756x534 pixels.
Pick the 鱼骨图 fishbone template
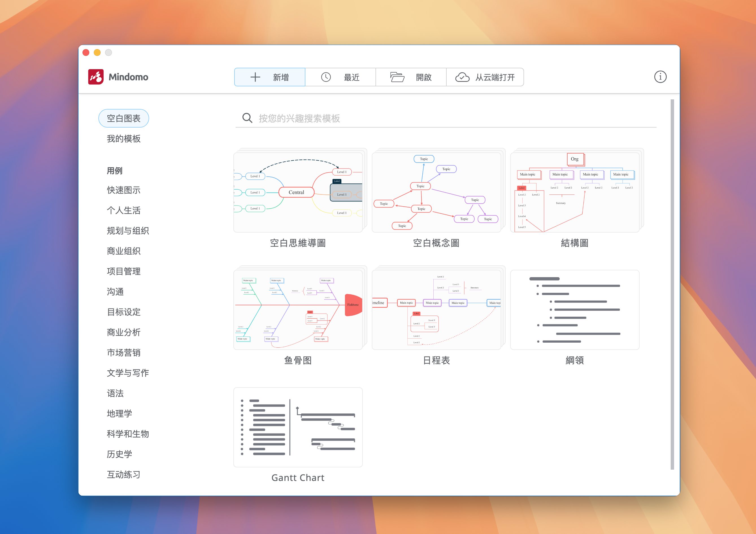click(x=298, y=310)
